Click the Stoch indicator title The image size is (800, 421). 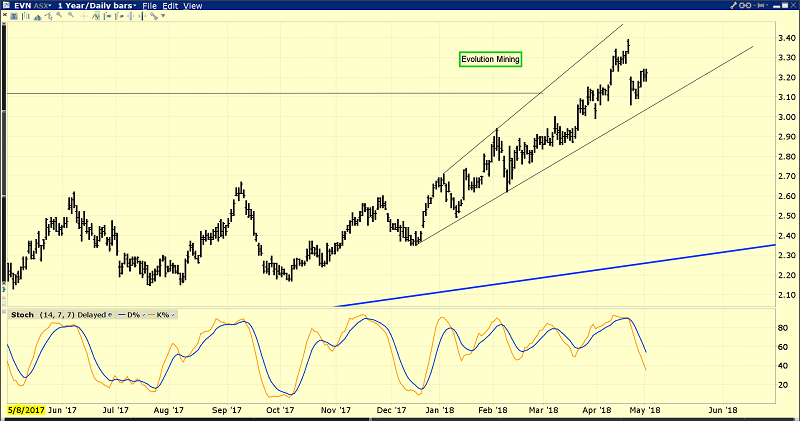tap(22, 315)
